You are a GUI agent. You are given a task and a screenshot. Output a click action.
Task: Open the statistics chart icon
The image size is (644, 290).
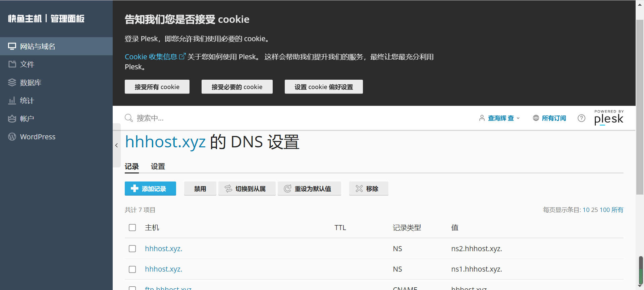12,100
